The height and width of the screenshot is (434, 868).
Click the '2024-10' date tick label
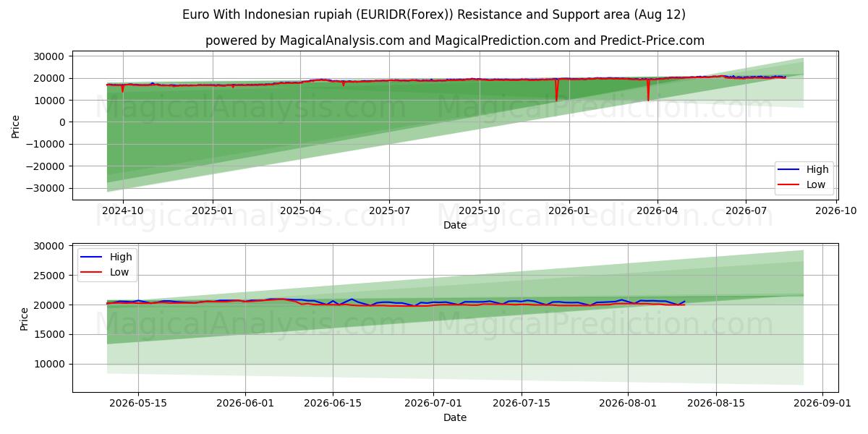(123, 211)
